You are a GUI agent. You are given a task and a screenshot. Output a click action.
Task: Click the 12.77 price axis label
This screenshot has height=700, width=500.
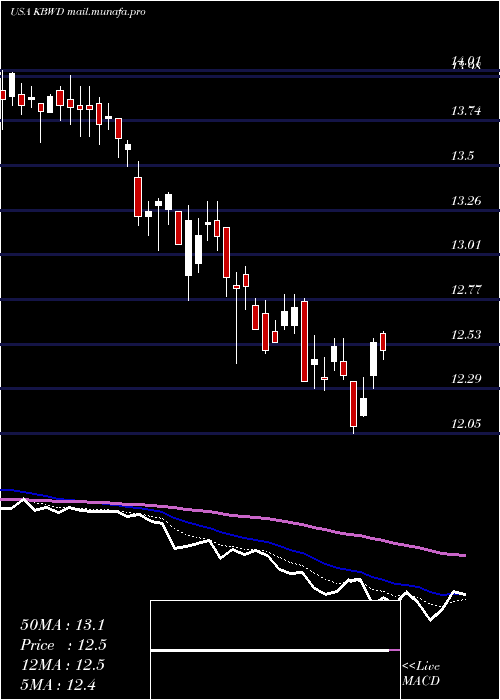tap(466, 290)
